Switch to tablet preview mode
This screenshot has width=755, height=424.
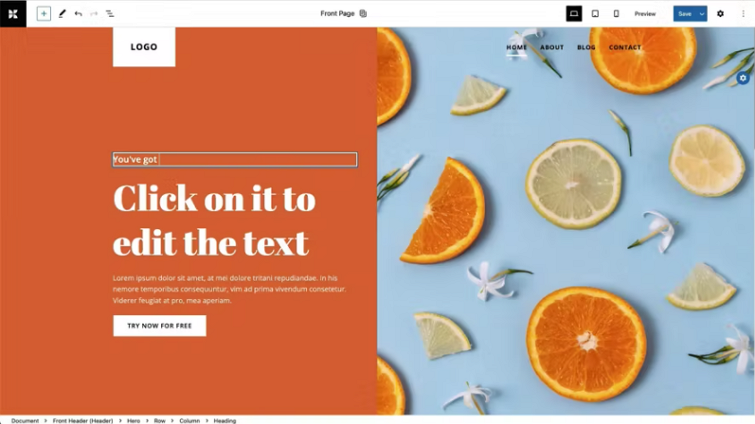pos(595,13)
